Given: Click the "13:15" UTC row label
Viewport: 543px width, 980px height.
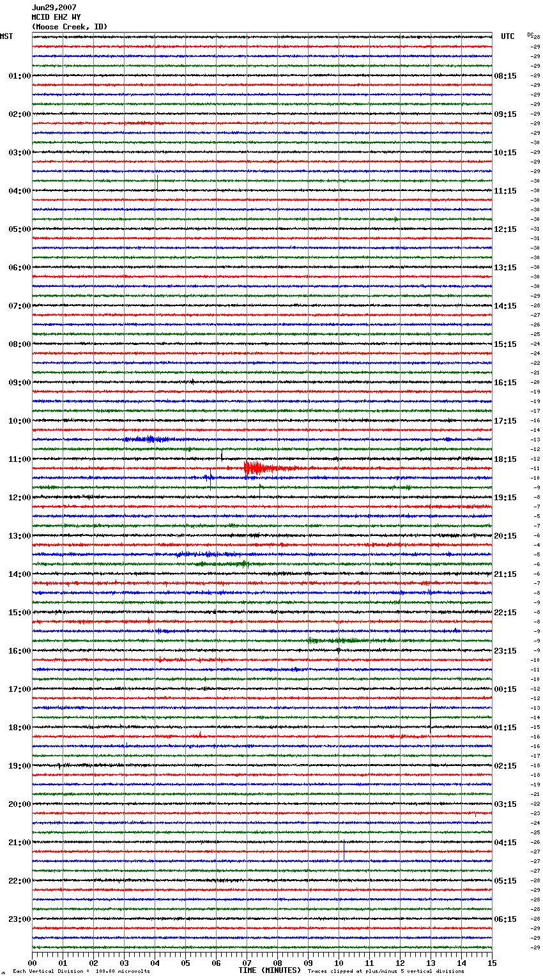Looking at the screenshot, I should [x=505, y=268].
